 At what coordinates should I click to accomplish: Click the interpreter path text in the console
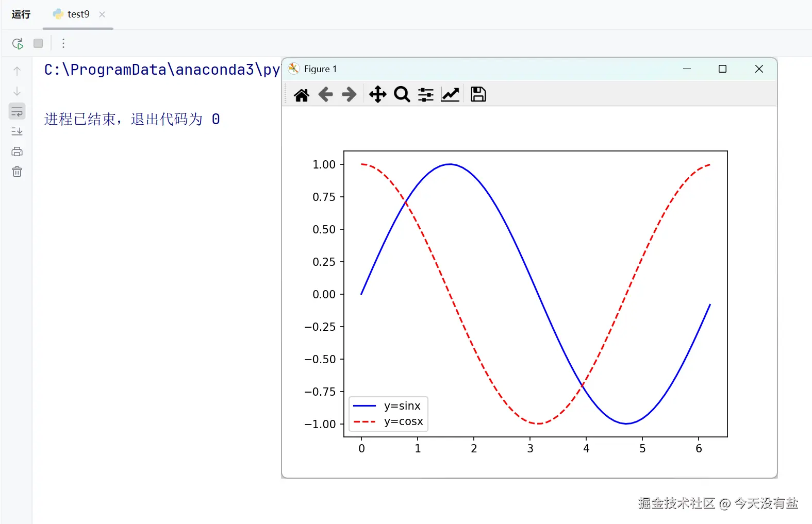pos(162,70)
